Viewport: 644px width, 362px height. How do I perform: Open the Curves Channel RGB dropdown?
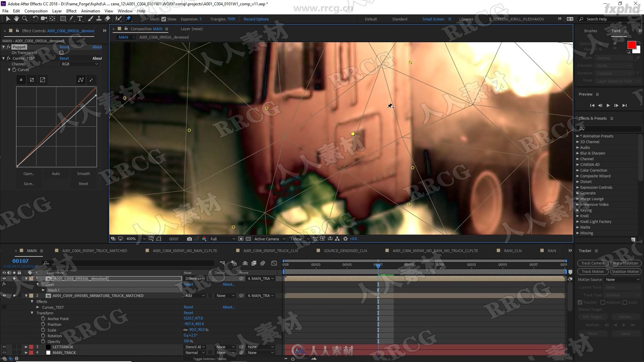[x=79, y=64]
